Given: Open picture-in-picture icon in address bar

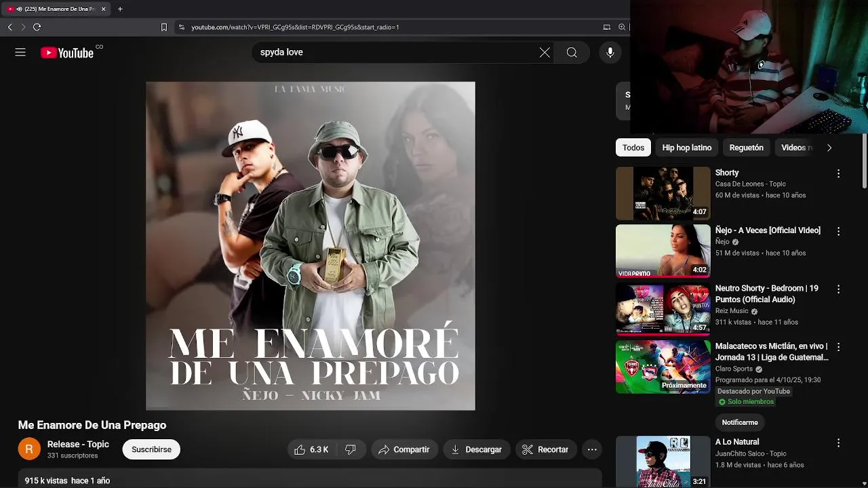Looking at the screenshot, I should [x=607, y=27].
